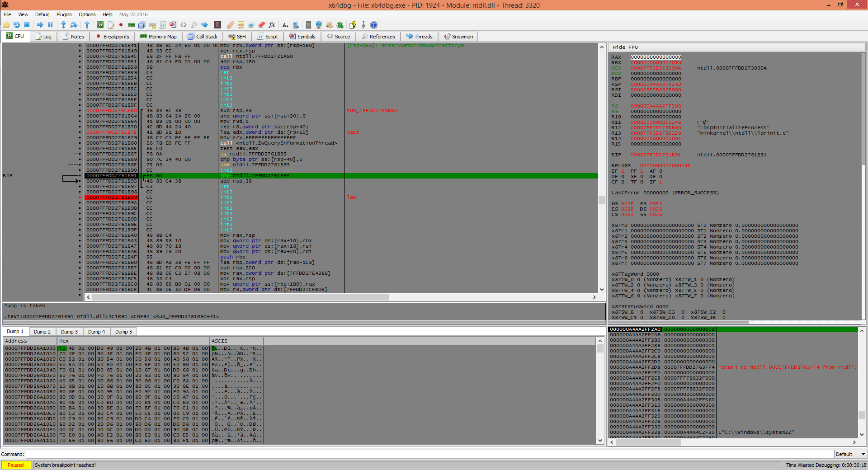Viewport: 868px width, 470px height.
Task: Click the Call stack toolbar icon
Action: click(142, 25)
